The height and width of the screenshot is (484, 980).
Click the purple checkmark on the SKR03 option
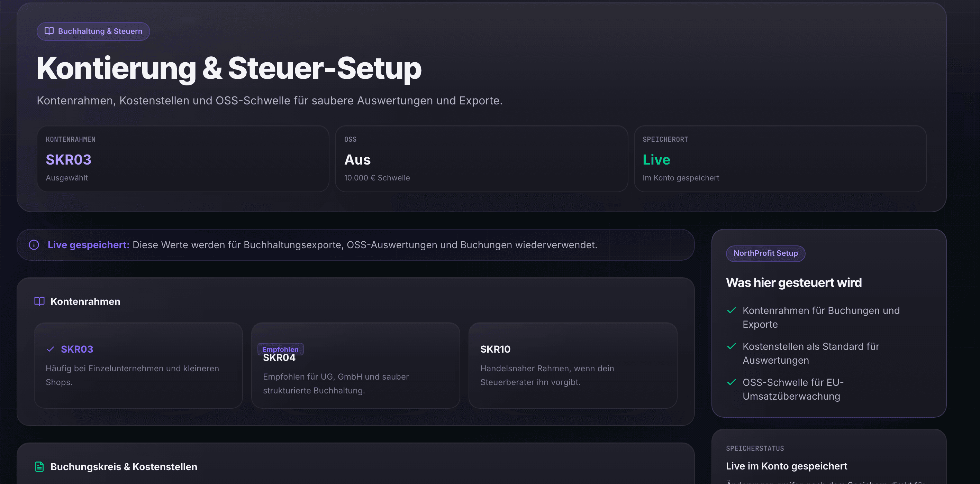click(50, 349)
